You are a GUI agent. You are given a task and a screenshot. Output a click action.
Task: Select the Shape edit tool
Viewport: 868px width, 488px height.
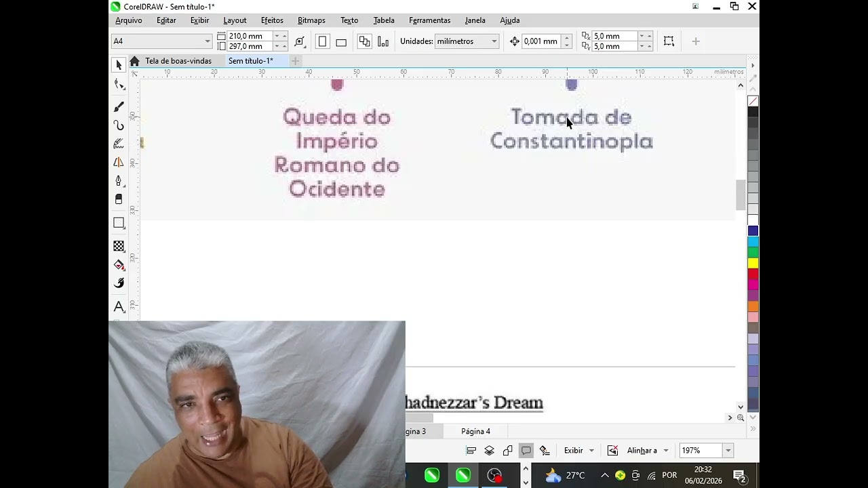coord(119,84)
